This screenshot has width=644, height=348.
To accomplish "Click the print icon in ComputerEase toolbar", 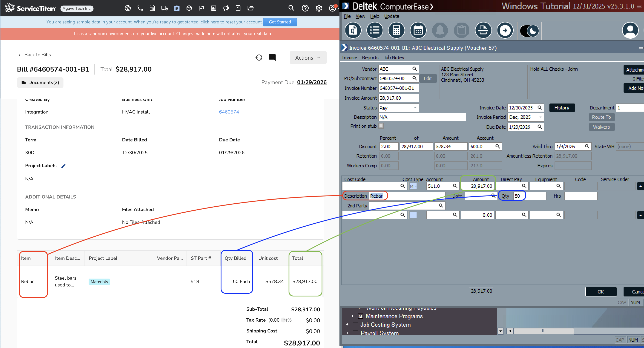I will [x=483, y=30].
